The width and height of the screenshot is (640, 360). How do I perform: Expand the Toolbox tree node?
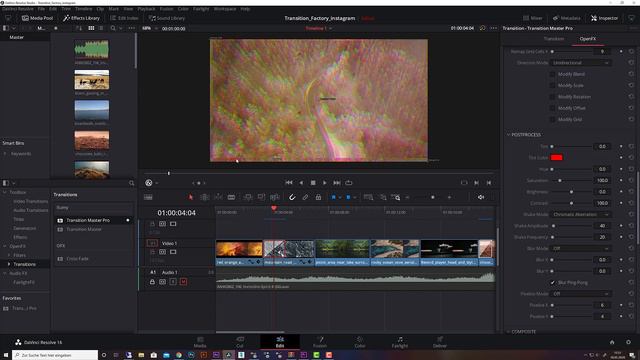point(5,192)
